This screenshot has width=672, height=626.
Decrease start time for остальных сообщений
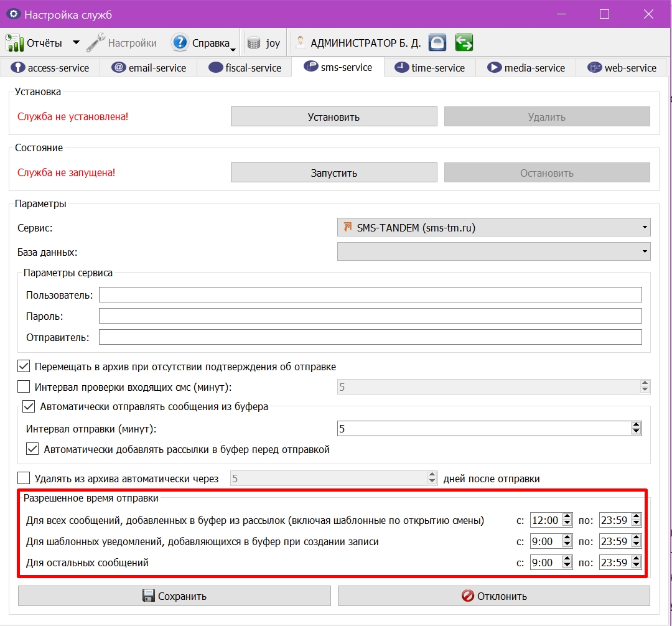click(567, 566)
